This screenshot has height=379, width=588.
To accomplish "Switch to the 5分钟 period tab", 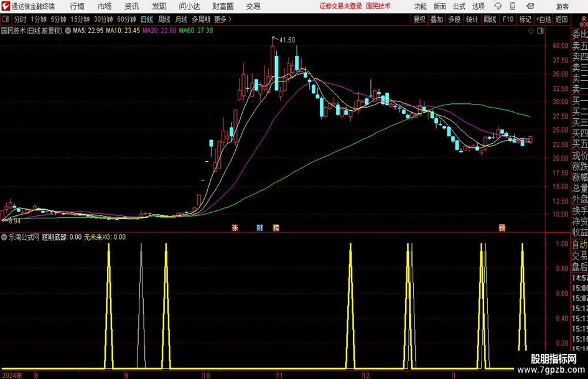I will [58, 19].
